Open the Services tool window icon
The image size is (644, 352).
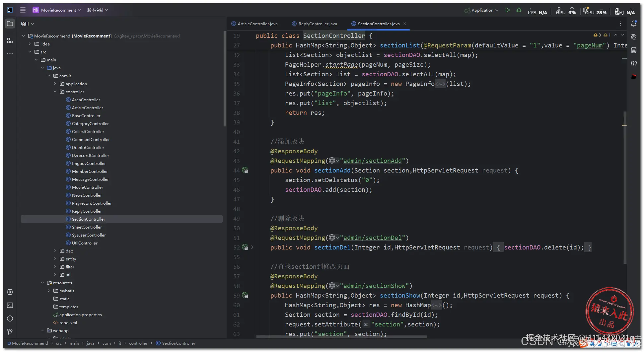pos(10,292)
